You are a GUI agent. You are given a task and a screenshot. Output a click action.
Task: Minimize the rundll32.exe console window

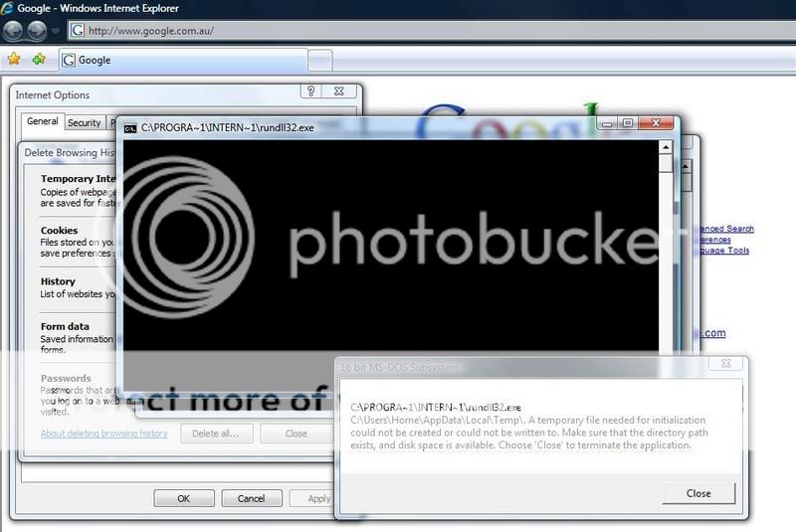click(607, 123)
